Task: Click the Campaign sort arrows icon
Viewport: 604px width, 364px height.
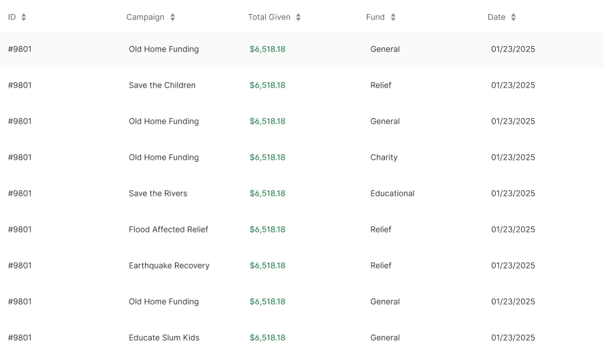Action: pyautogui.click(x=172, y=17)
